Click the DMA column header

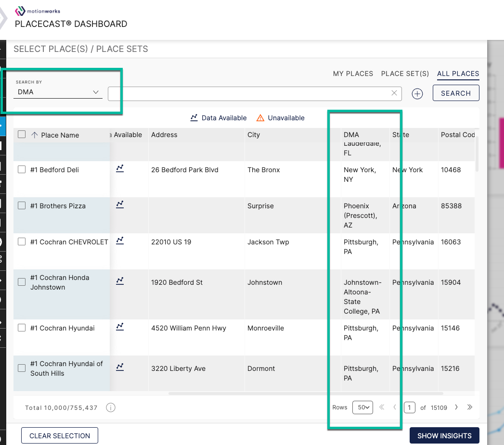tap(351, 135)
